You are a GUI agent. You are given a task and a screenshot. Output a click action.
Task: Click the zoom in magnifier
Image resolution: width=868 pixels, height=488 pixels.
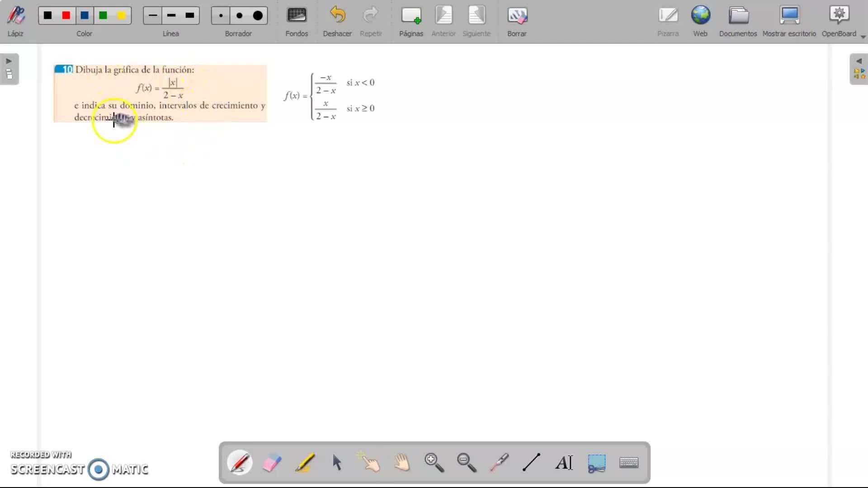434,463
